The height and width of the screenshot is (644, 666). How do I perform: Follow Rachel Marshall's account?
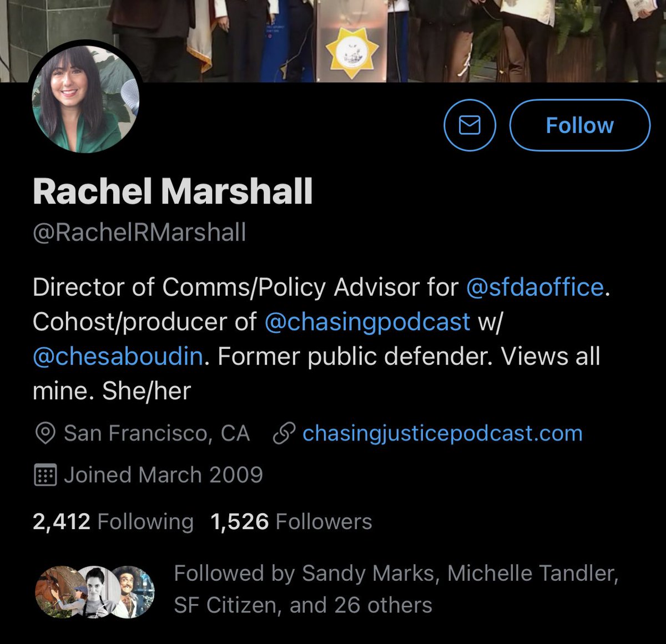point(579,125)
